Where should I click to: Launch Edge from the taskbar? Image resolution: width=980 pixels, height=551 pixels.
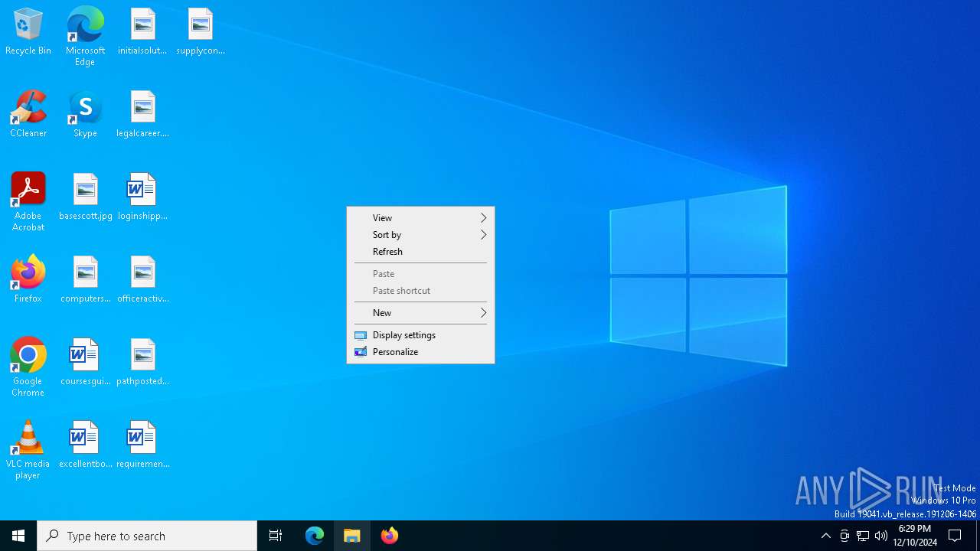click(315, 536)
